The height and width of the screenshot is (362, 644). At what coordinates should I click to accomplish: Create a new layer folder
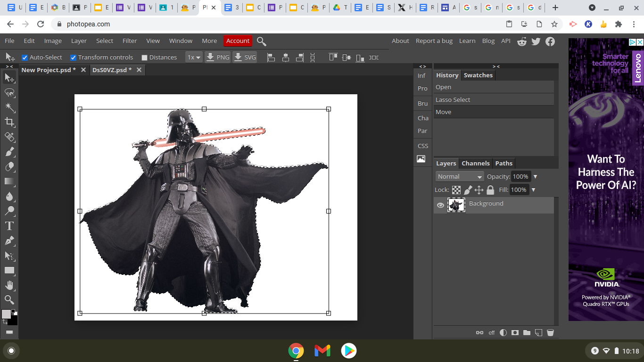click(x=527, y=332)
